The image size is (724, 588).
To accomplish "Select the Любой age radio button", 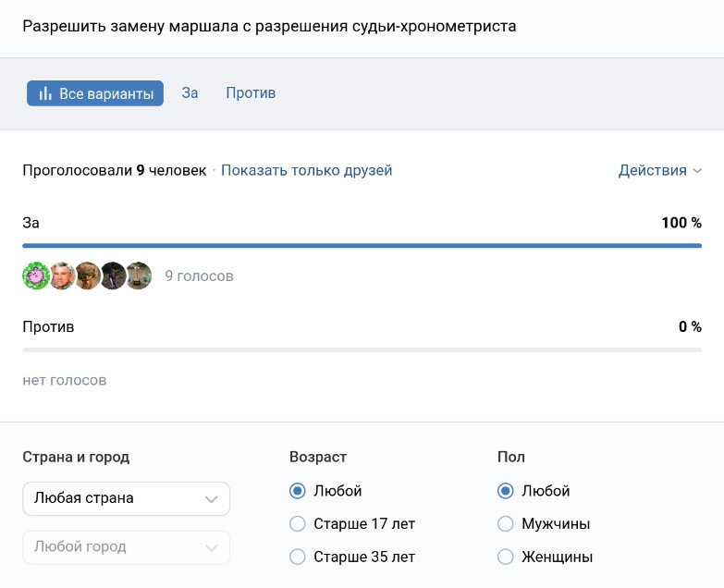I will click(x=298, y=491).
